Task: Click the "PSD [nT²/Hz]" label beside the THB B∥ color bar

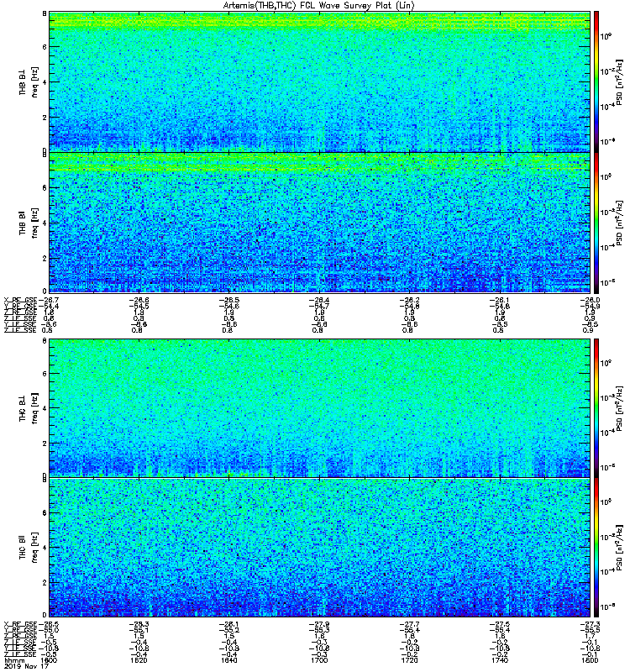Action: [x=620, y=223]
